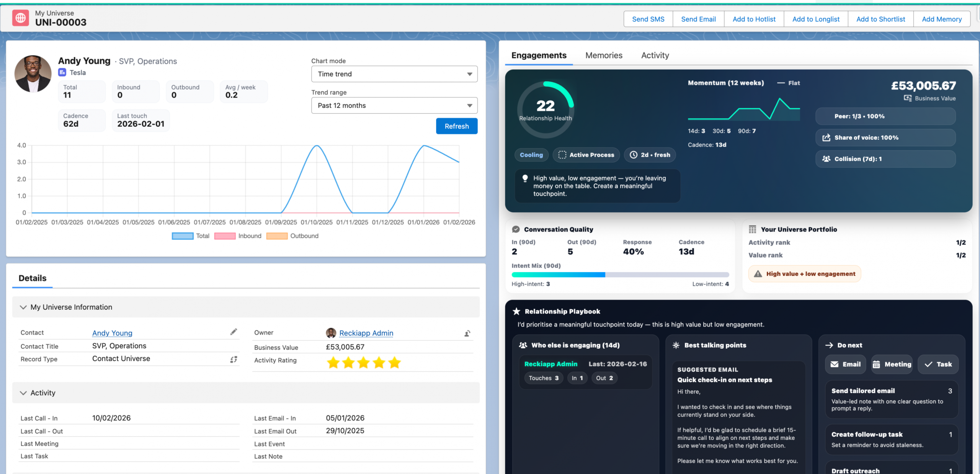Switch to the Memories tab
Viewport: 980px width, 474px height.
(604, 55)
